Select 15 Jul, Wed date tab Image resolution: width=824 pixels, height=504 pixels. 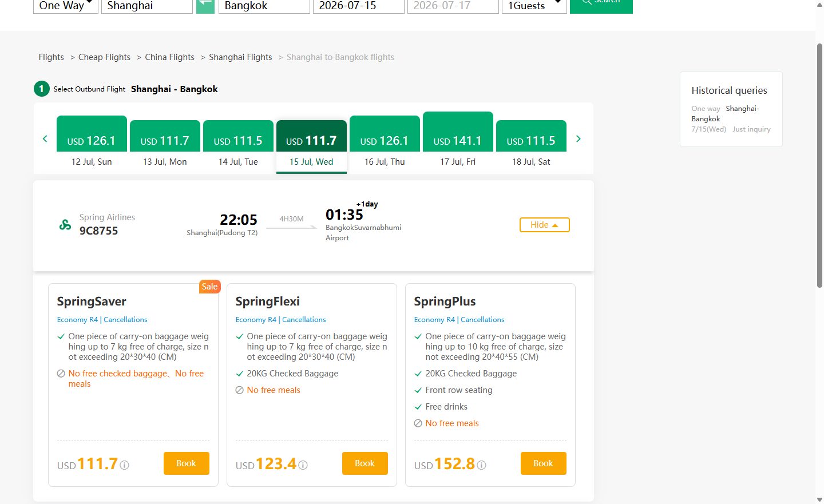[x=311, y=146]
